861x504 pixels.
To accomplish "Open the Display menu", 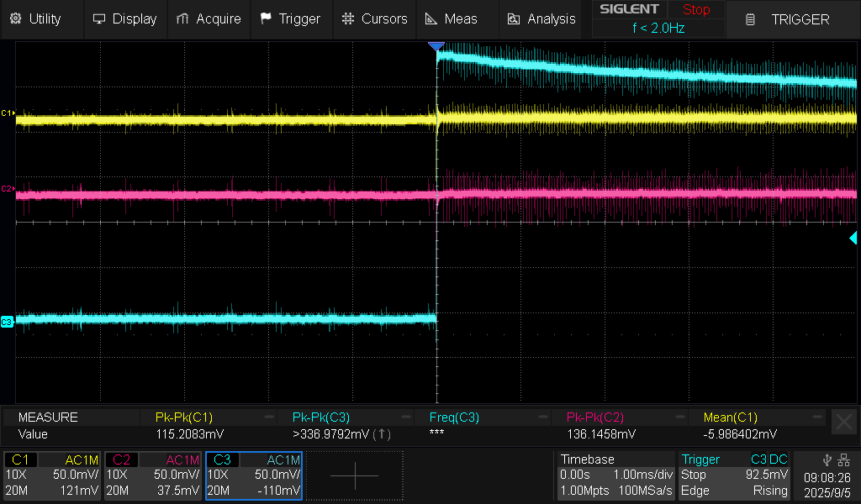I will [124, 18].
